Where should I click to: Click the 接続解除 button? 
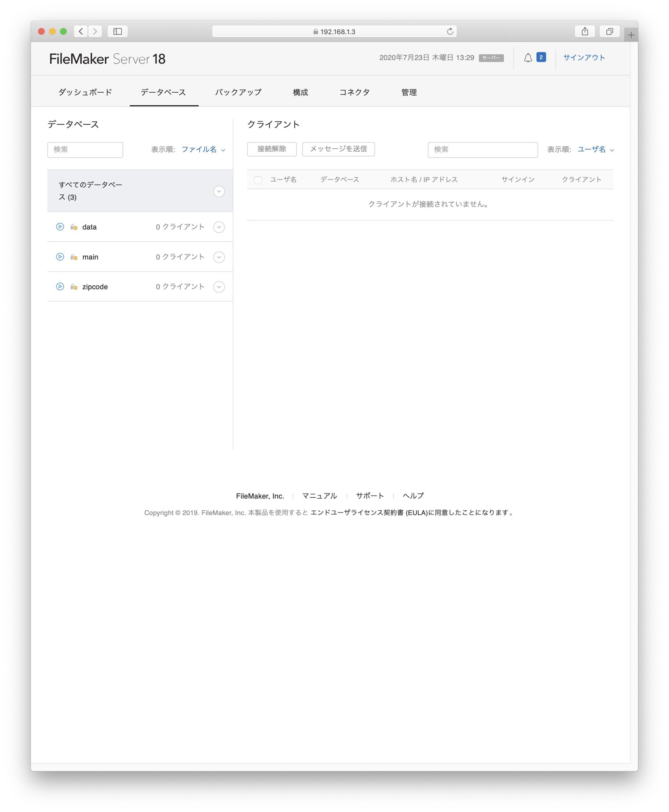click(x=272, y=149)
